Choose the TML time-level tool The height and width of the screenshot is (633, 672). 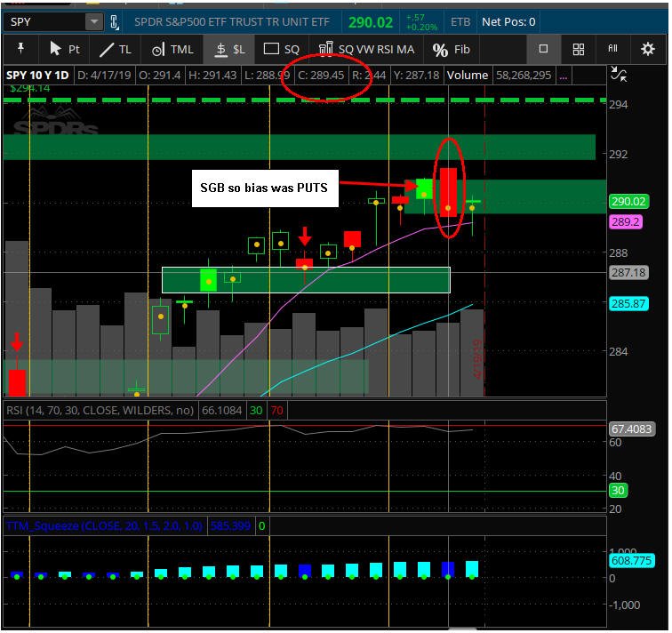point(172,50)
